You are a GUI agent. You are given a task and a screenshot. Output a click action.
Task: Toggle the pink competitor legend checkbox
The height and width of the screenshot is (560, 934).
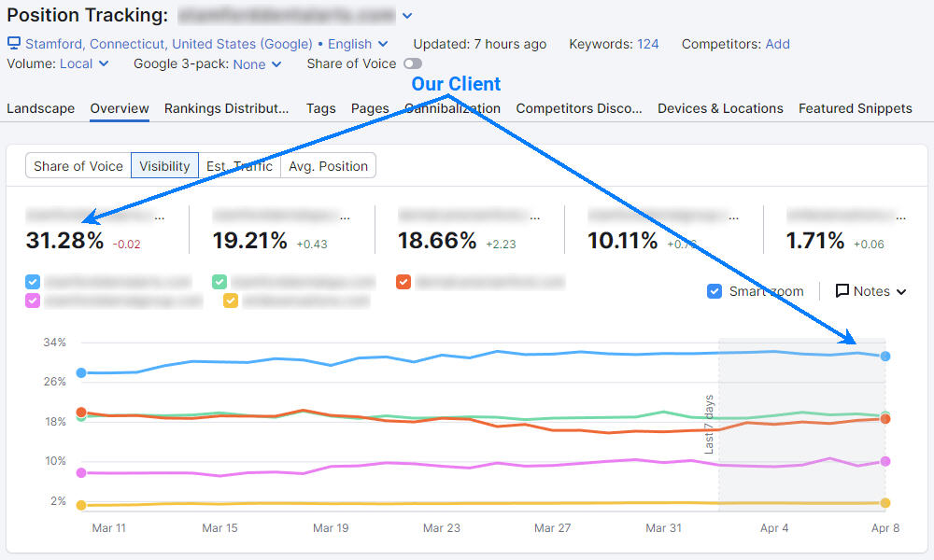[x=32, y=301]
